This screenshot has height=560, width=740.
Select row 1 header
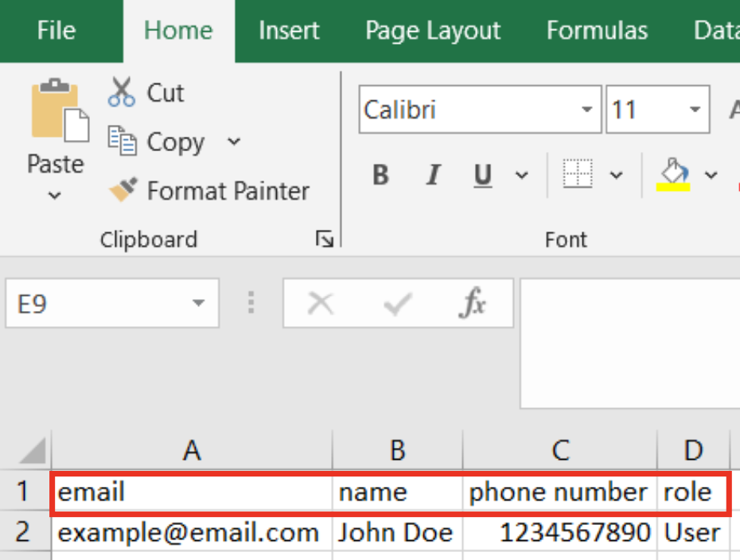point(25,491)
